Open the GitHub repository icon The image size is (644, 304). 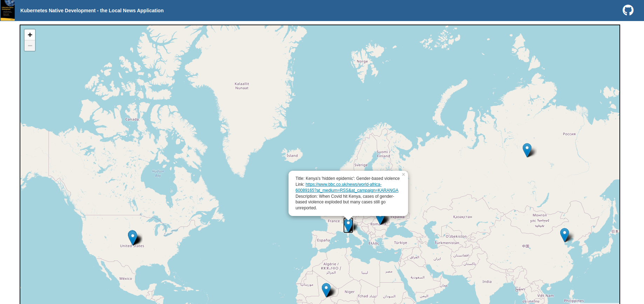pyautogui.click(x=628, y=10)
